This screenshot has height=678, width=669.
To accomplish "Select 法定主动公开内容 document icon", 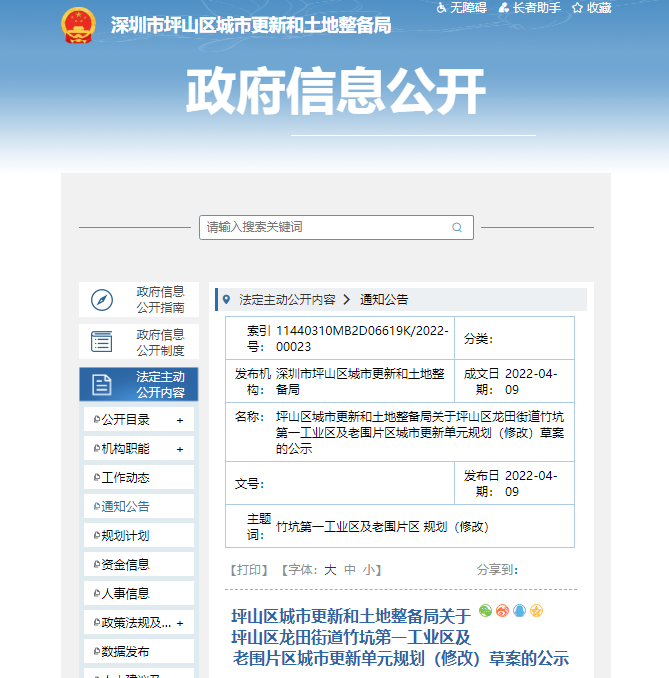I will (x=102, y=384).
